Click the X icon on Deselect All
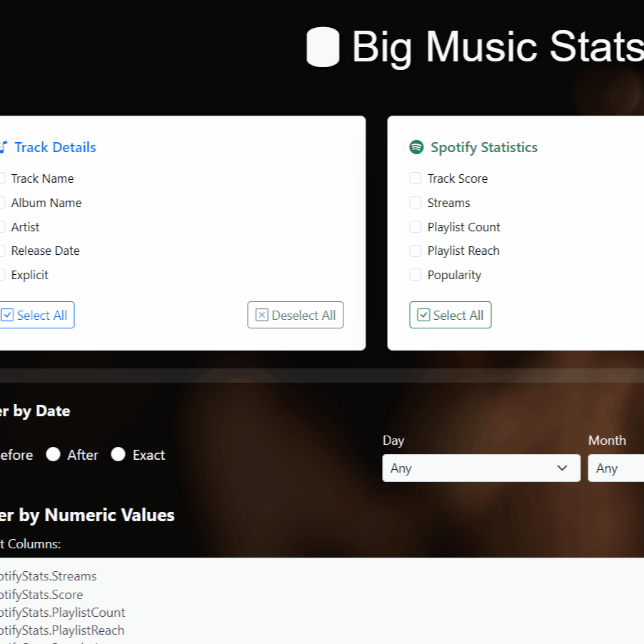Image resolution: width=644 pixels, height=644 pixels. [x=262, y=316]
